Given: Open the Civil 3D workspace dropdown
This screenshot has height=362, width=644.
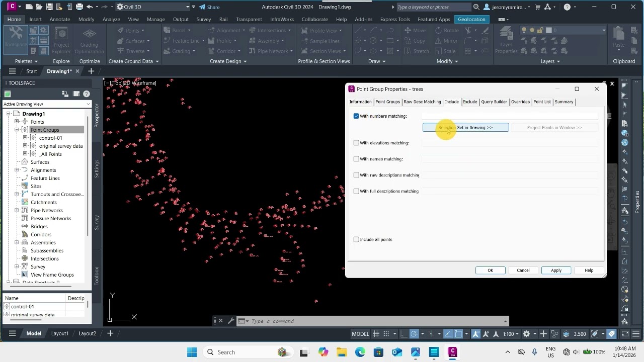Looking at the screenshot, I should [153, 7].
